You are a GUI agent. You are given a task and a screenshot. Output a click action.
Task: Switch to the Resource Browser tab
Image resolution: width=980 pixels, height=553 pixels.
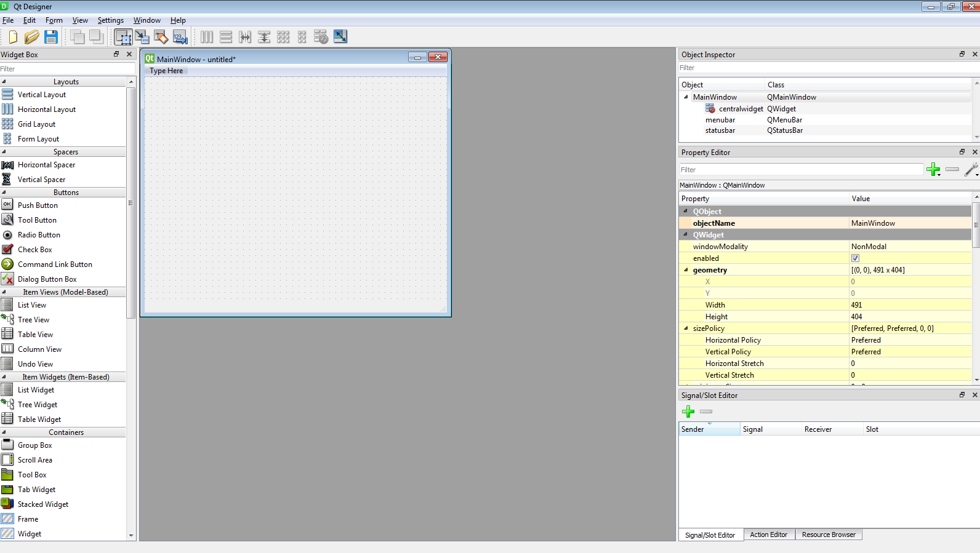click(x=828, y=535)
